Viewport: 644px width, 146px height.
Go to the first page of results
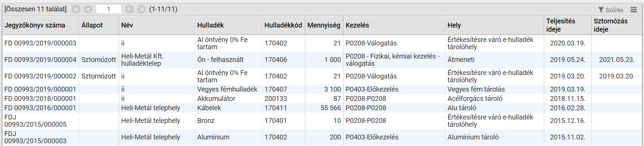pyautogui.click(x=76, y=9)
